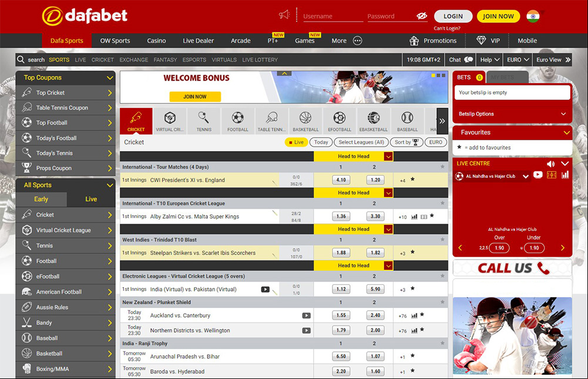The width and height of the screenshot is (588, 379).
Task: Select the Football sport tile
Action: tap(238, 121)
